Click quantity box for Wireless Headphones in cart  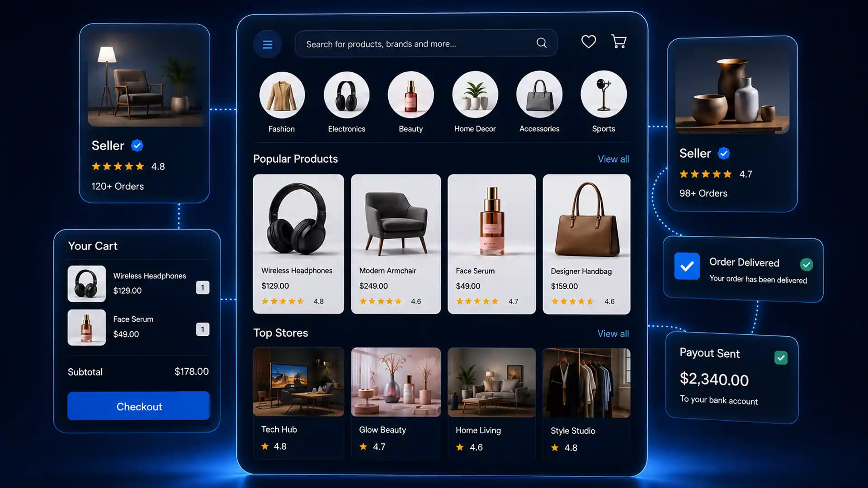(x=203, y=287)
